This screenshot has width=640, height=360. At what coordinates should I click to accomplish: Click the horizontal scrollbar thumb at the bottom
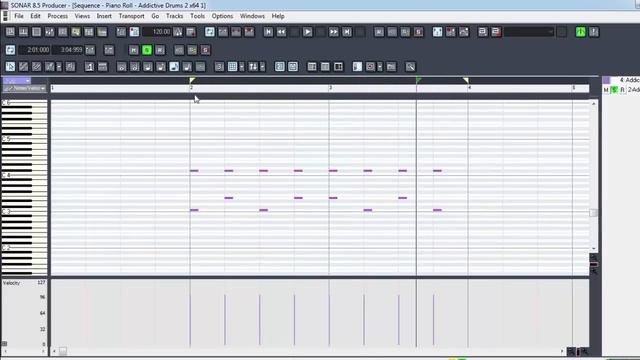62,351
